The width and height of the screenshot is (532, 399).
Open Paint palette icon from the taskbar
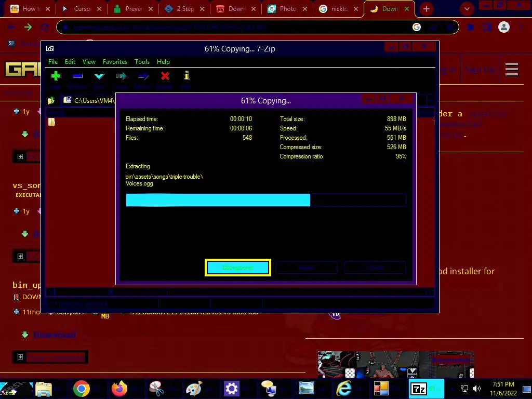(194, 389)
